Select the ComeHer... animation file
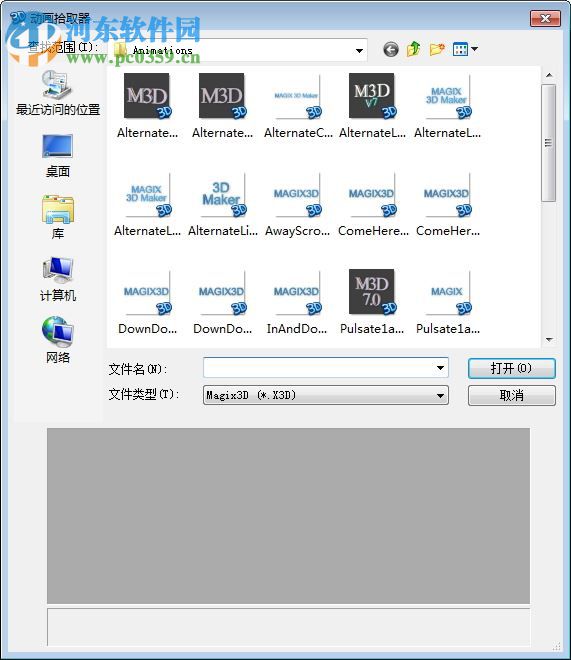This screenshot has width=571, height=660. pos(448,205)
